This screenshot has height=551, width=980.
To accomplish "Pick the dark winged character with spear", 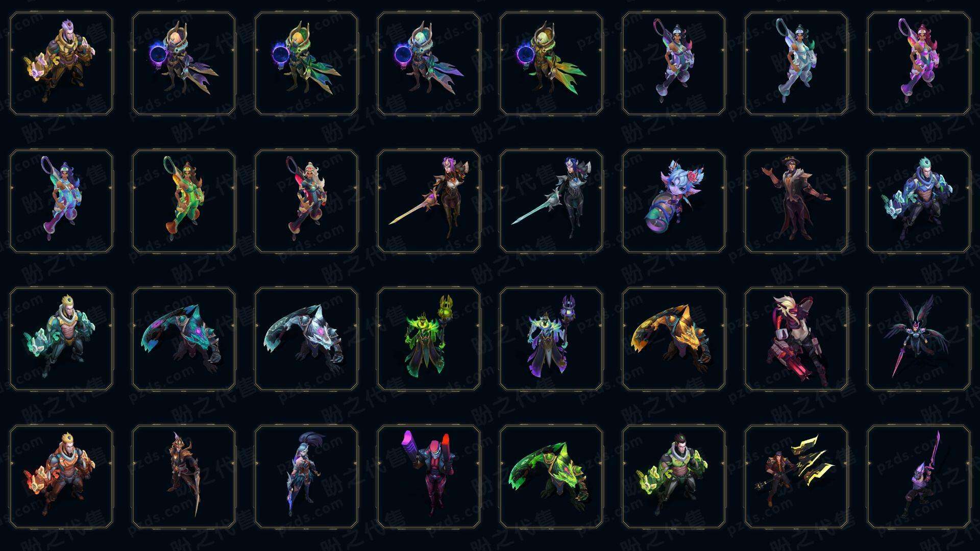I will coord(919,339).
